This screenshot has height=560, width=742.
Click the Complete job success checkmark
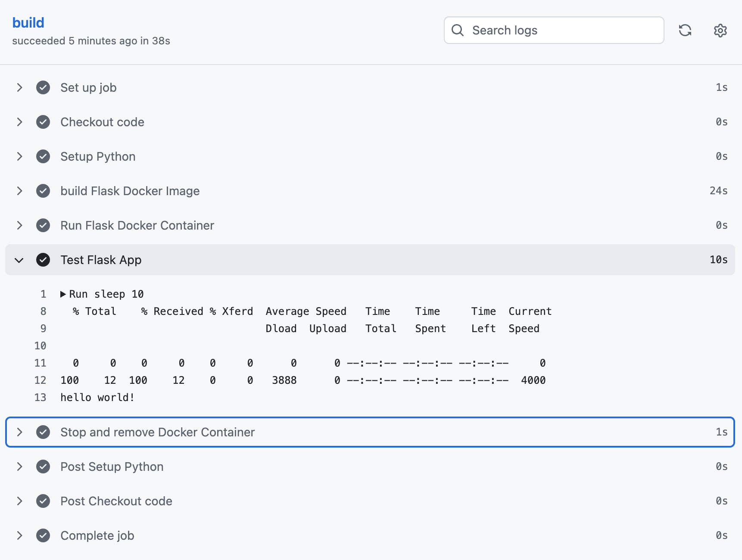click(43, 535)
